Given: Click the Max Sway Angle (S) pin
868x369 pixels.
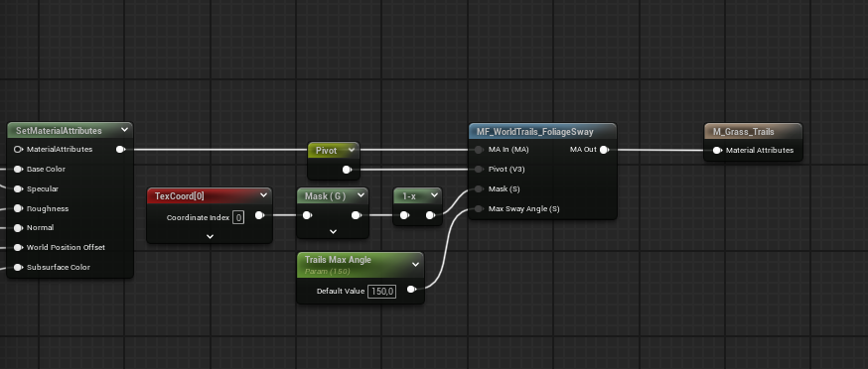Looking at the screenshot, I should coord(479,209).
